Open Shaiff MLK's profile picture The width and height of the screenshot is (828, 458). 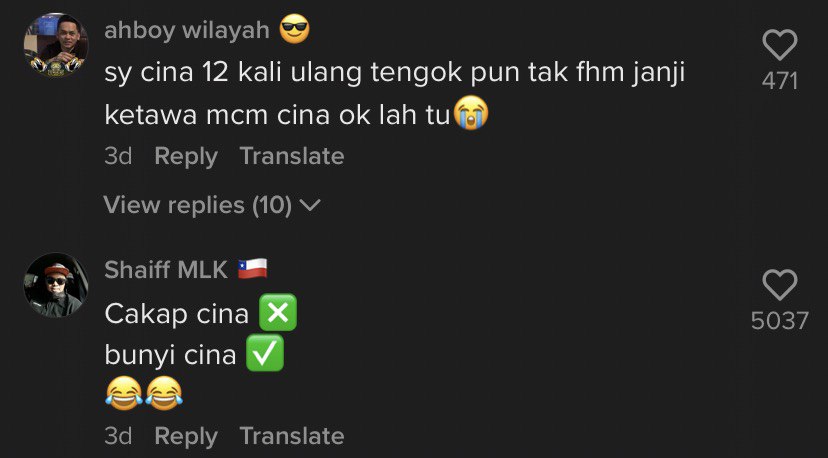[x=56, y=285]
